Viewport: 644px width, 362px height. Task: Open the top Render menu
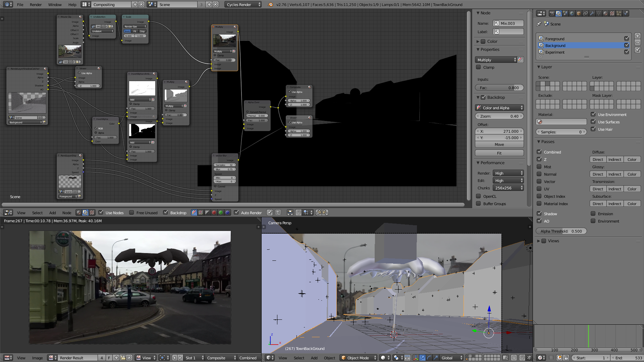click(36, 4)
